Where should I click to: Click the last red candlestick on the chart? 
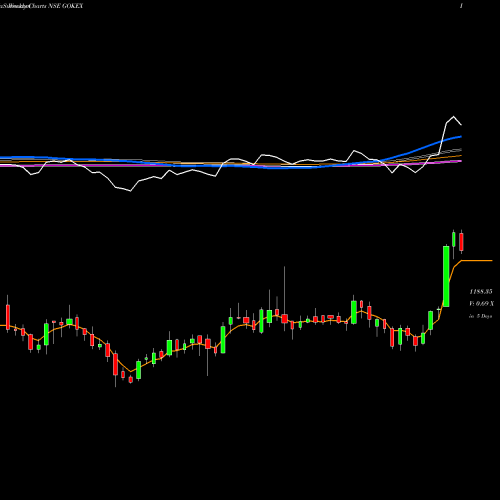[461, 242]
